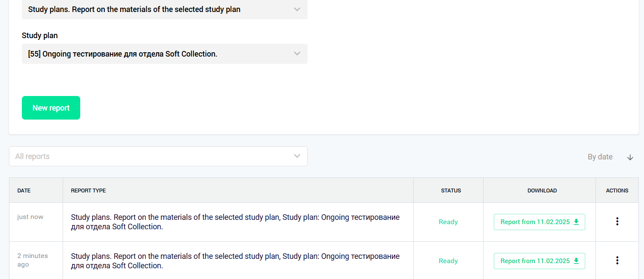Viewport: 644px width, 279px height.
Task: Click the REPORT TYPE column header
Action: 88,191
